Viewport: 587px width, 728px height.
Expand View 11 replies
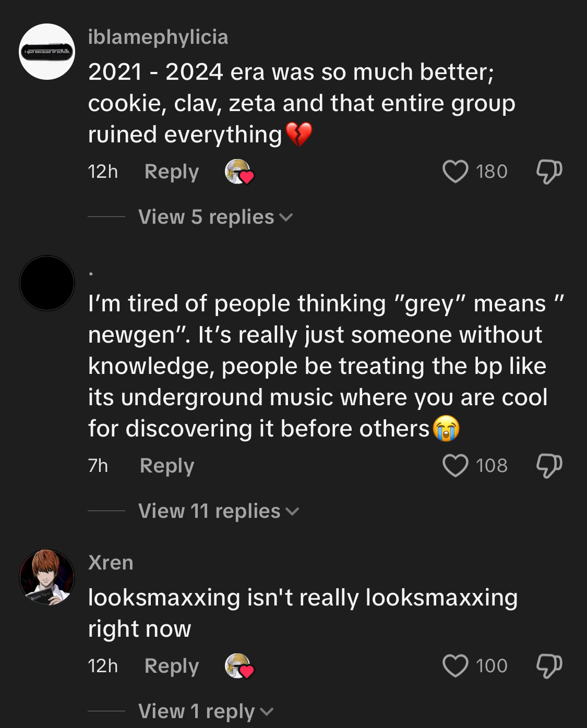219,511
